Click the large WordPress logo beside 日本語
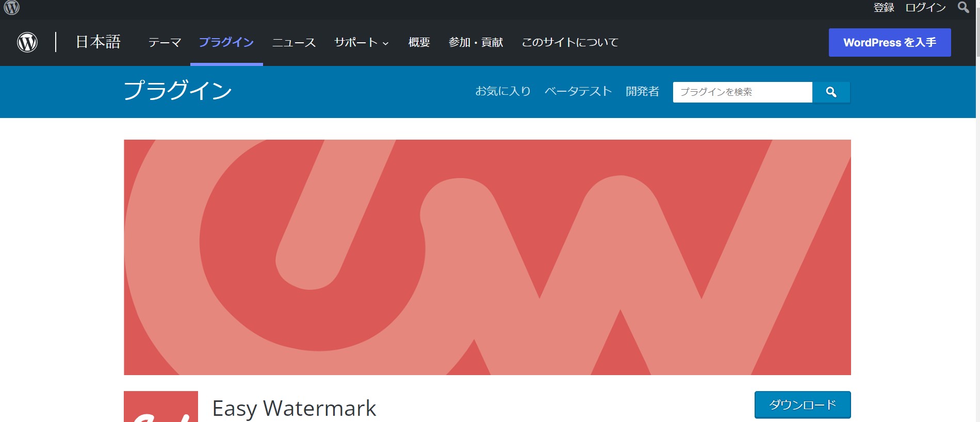Screen dimensions: 980x422 pos(27,42)
